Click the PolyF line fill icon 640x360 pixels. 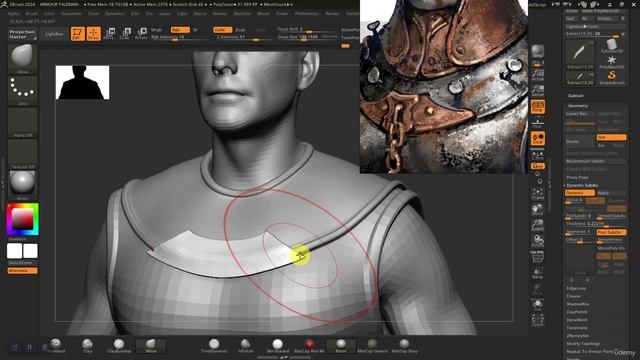[x=538, y=258]
